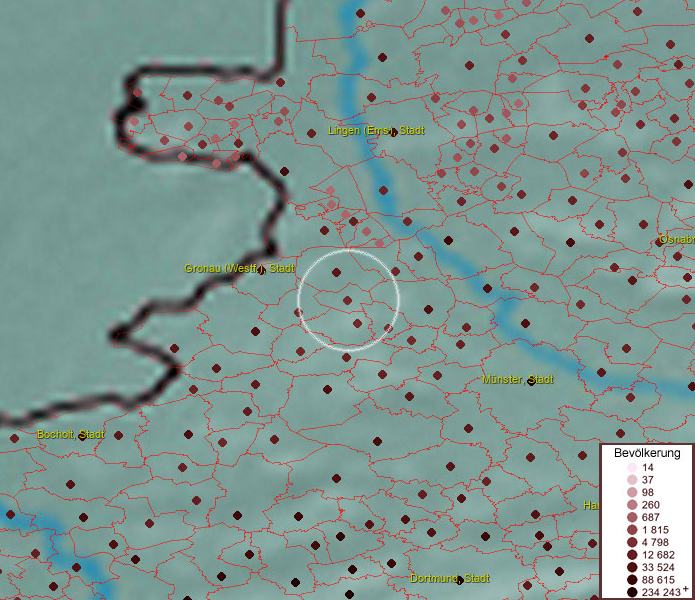The height and width of the screenshot is (600, 695).
Task: Click the legend value '98'
Action: click(648, 492)
